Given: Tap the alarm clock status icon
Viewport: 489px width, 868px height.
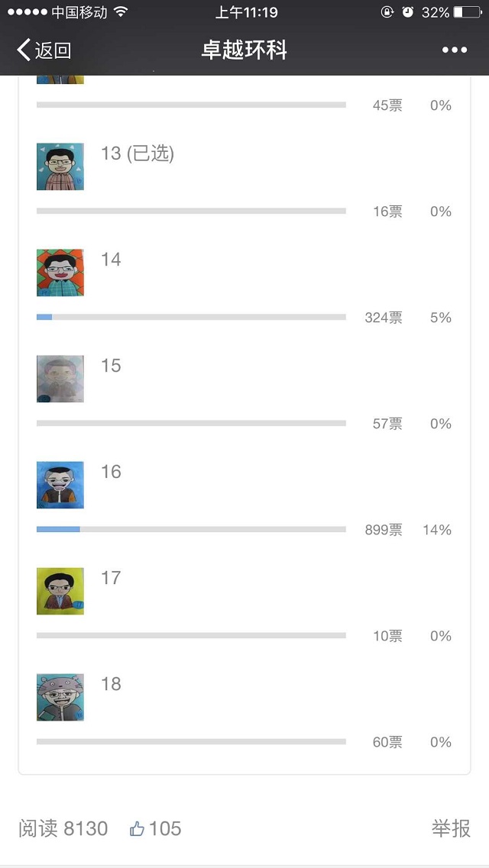Looking at the screenshot, I should (x=408, y=12).
